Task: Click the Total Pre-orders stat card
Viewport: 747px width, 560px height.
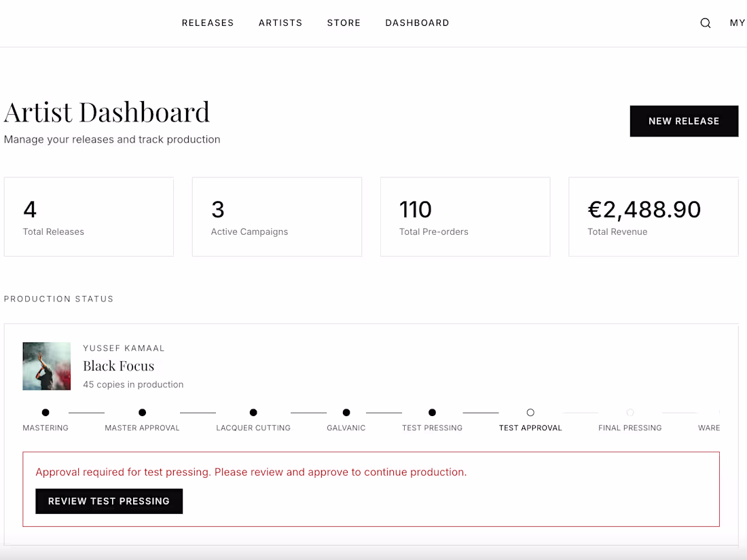Action: (x=464, y=217)
